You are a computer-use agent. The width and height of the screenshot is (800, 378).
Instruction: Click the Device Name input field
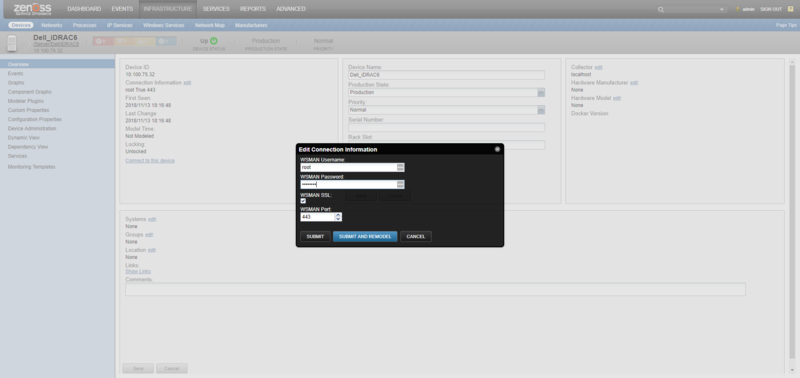pyautogui.click(x=446, y=75)
